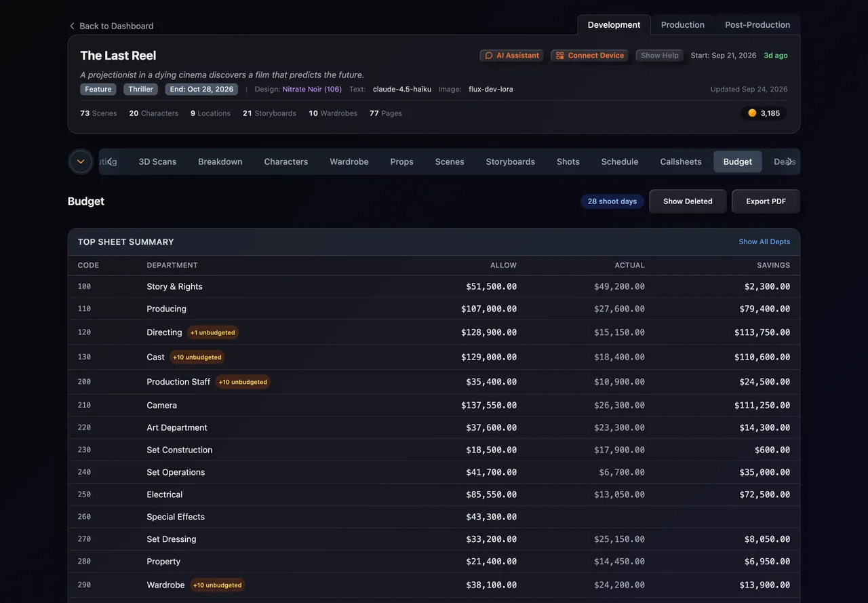Click the Connect Device grid icon

click(560, 56)
